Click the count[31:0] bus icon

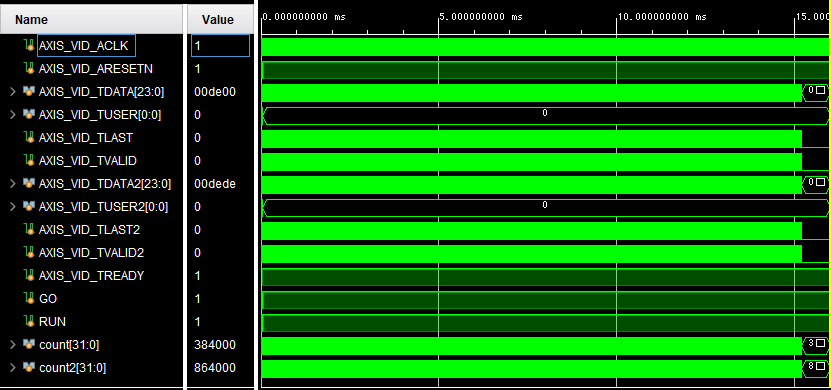click(29, 344)
